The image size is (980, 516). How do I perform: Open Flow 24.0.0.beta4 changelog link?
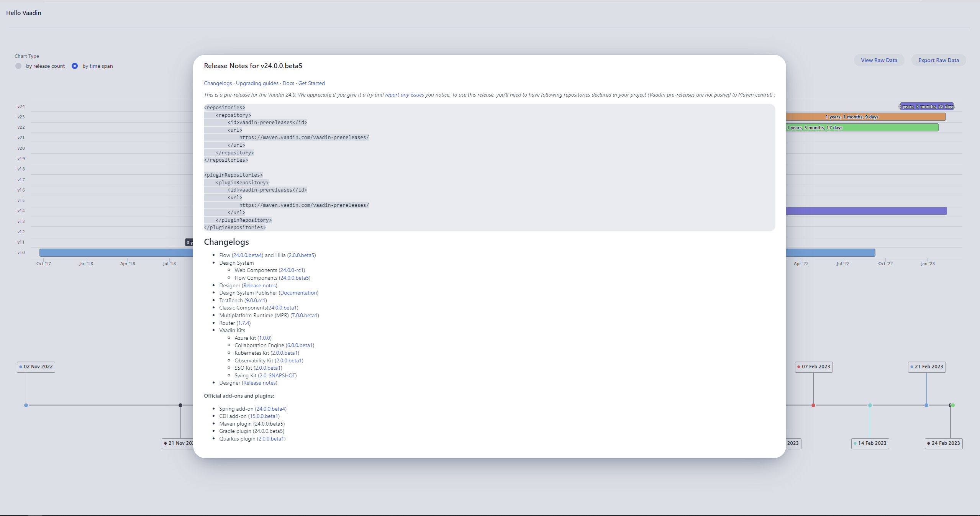(x=247, y=255)
